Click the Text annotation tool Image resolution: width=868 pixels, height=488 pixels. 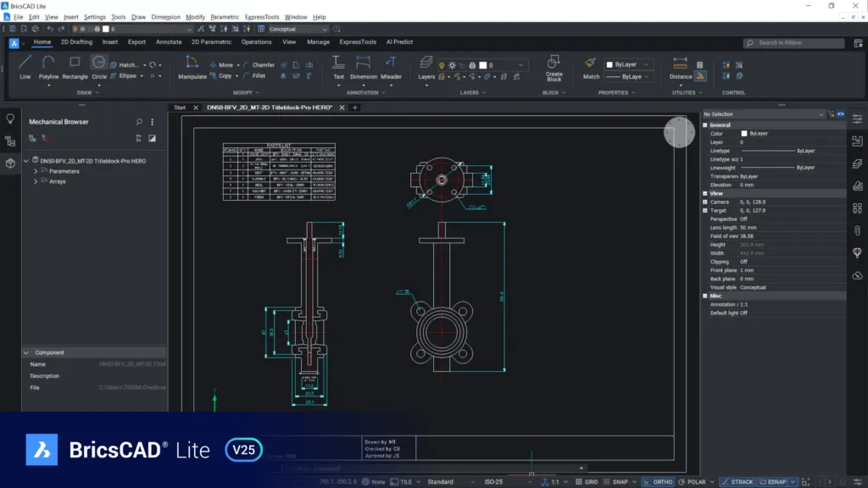[x=338, y=68]
